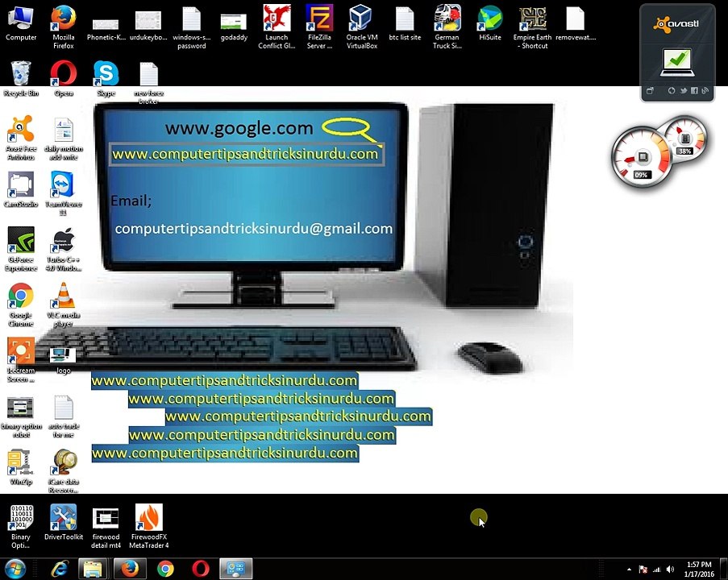Open Internet Explorer from the taskbar
This screenshot has height=580, width=728.
click(60, 569)
